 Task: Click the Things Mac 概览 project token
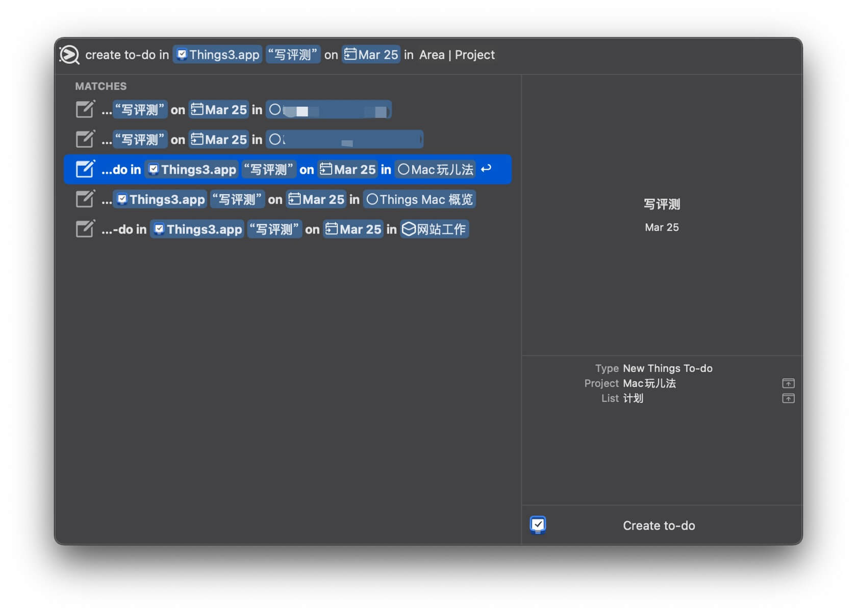(419, 199)
